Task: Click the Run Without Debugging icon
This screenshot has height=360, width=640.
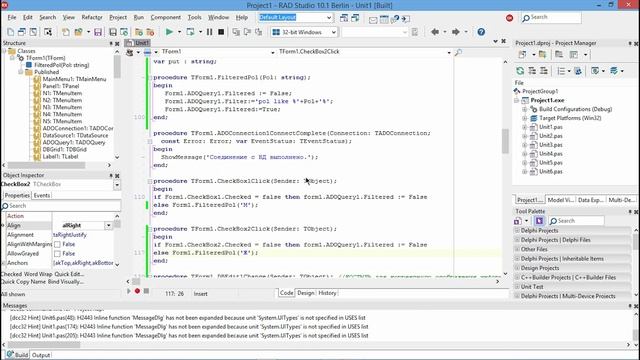Action: [x=190, y=32]
